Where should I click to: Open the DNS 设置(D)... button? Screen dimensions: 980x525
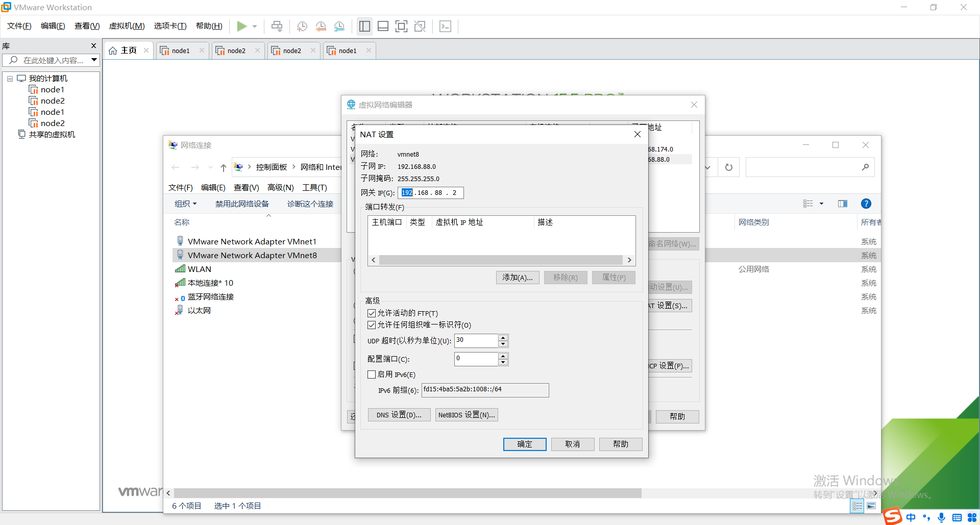399,415
